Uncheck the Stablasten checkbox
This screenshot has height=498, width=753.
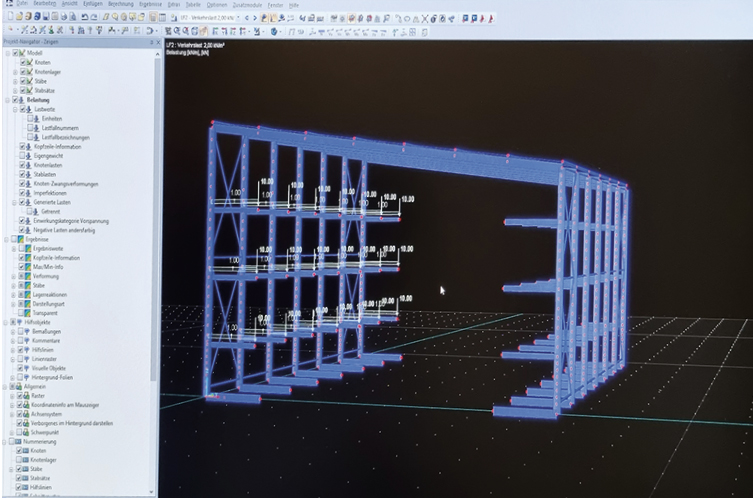click(x=22, y=173)
